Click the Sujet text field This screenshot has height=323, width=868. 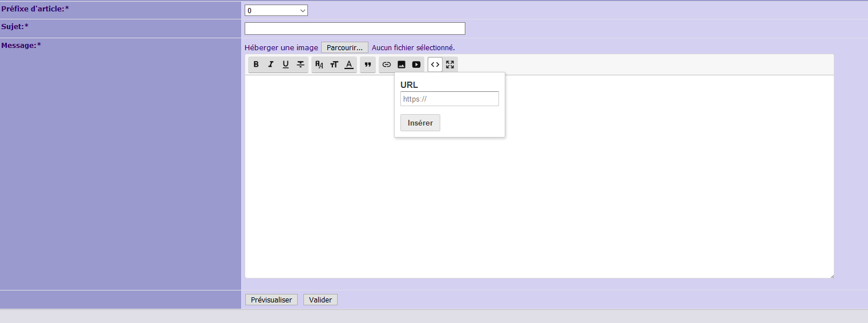(x=355, y=29)
